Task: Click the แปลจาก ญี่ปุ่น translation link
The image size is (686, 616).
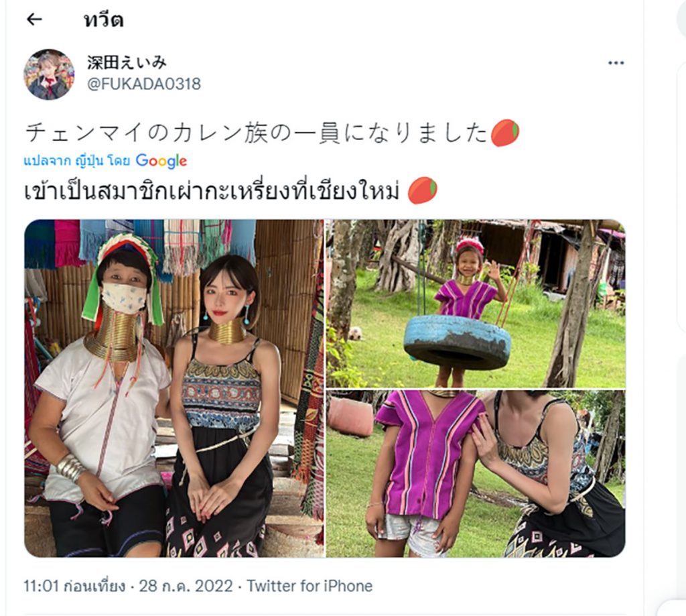Action: 77,161
